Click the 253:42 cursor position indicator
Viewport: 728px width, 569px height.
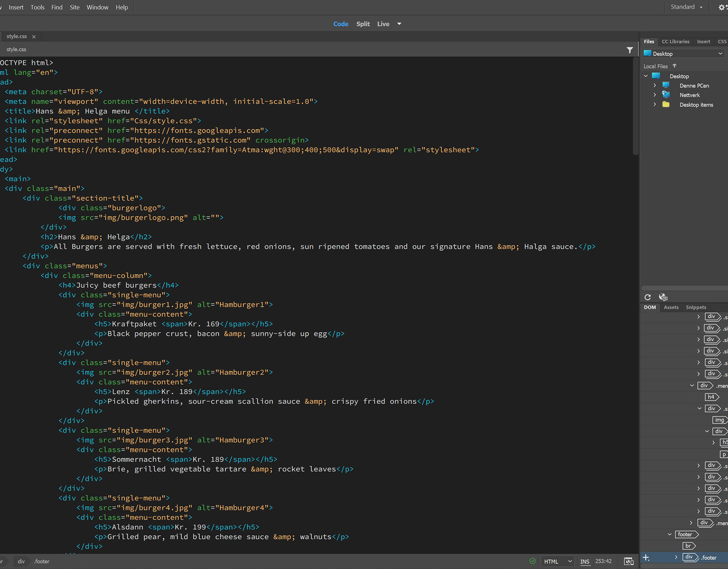coord(603,561)
